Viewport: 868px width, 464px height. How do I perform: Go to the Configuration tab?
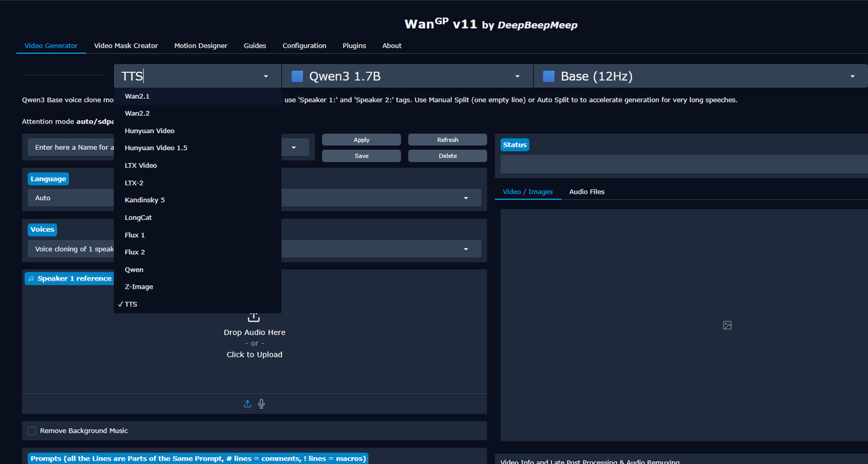(304, 46)
